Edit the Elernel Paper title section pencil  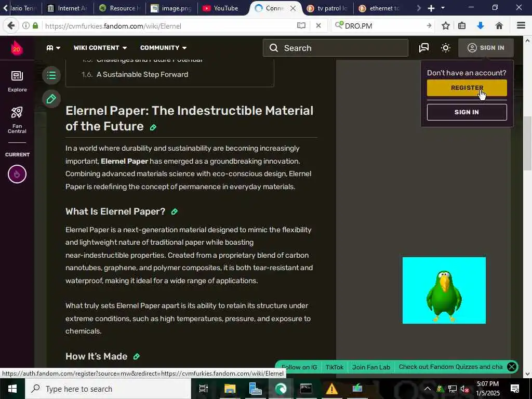pos(153,127)
